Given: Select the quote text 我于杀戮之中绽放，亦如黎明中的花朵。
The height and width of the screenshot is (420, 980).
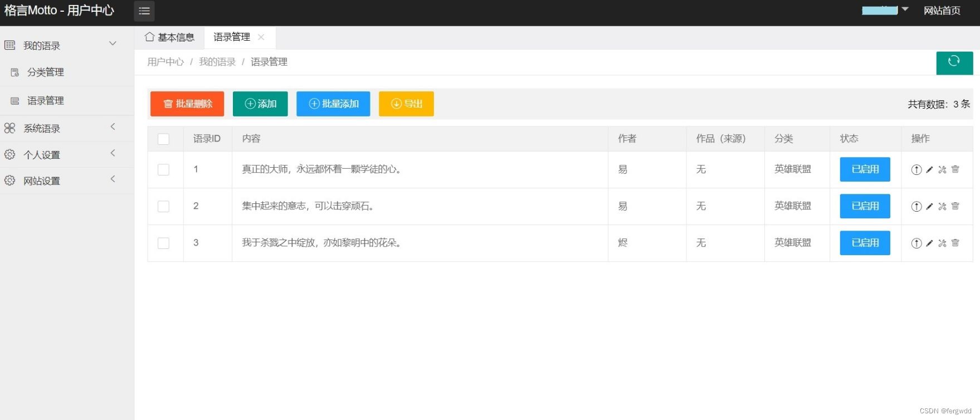Looking at the screenshot, I should click(x=321, y=243).
